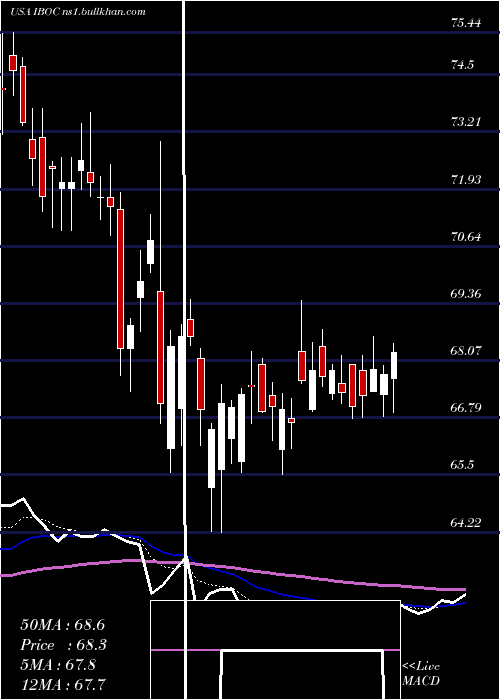Viewport: 500px width, 700px height.
Task: Select the 69.36 price axis label
Action: coord(466,294)
